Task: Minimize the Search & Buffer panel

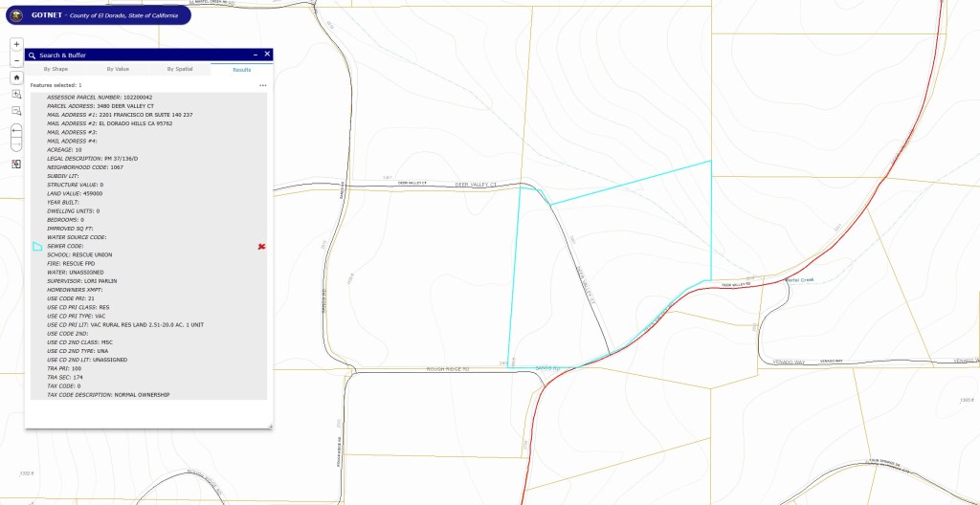Action: pyautogui.click(x=255, y=55)
